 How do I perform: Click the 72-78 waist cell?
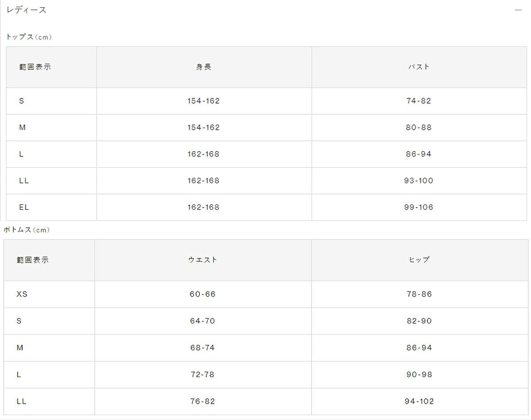203,374
